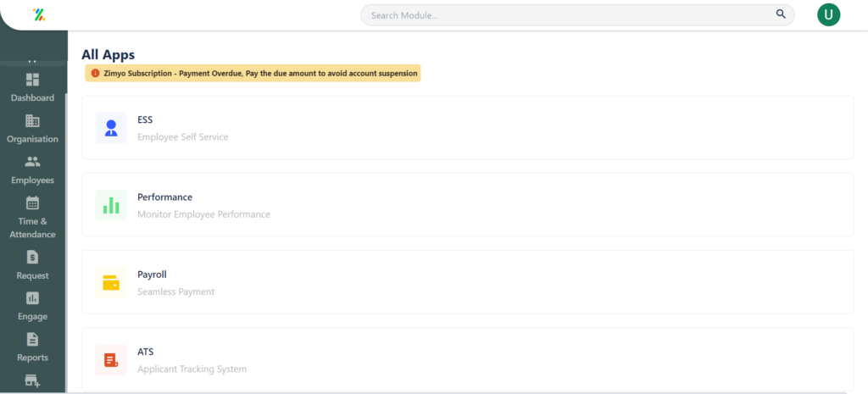Open Dashboard from sidebar menu
This screenshot has width=868, height=394.
click(x=33, y=98)
